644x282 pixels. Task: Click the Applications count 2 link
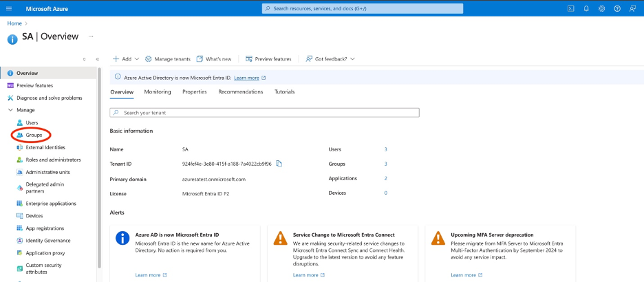(386, 179)
